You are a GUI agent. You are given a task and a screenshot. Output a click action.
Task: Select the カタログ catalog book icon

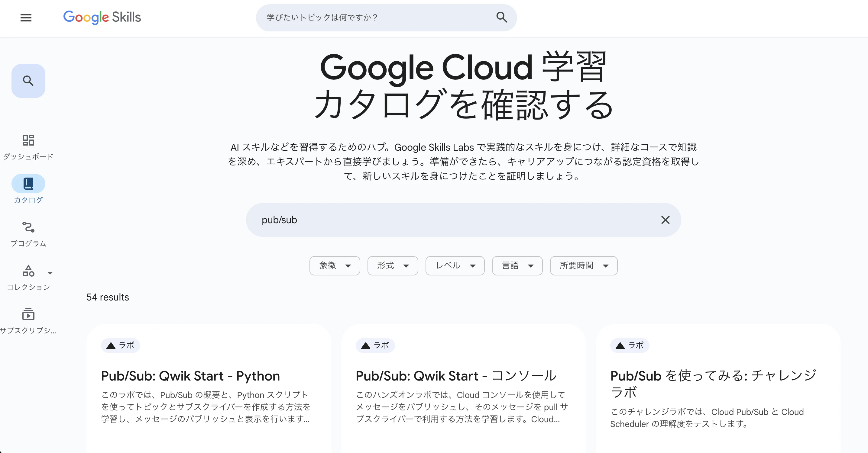point(28,184)
